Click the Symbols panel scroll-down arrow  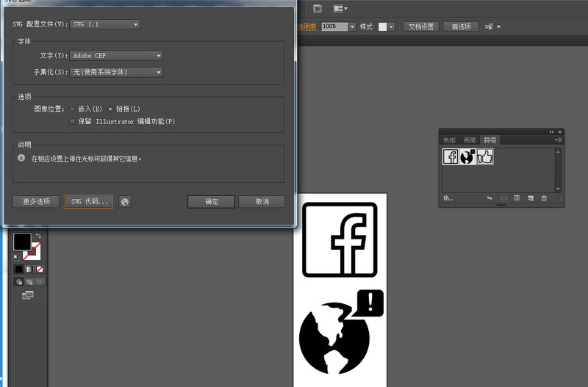[558, 189]
